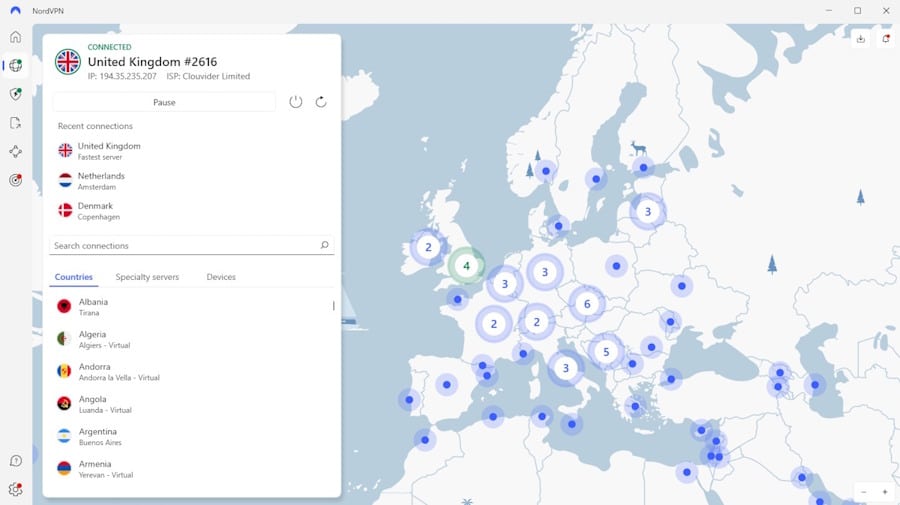Open Meshnet sidebar icon

(x=15, y=152)
